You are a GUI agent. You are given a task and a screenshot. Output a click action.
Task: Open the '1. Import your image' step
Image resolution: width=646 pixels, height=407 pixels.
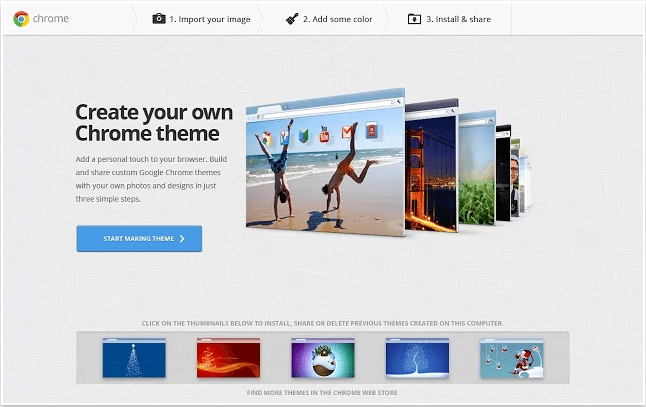pyautogui.click(x=201, y=19)
